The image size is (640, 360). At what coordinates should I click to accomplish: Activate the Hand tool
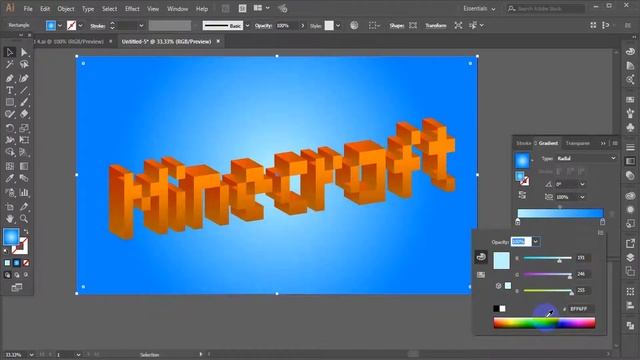(x=10, y=219)
